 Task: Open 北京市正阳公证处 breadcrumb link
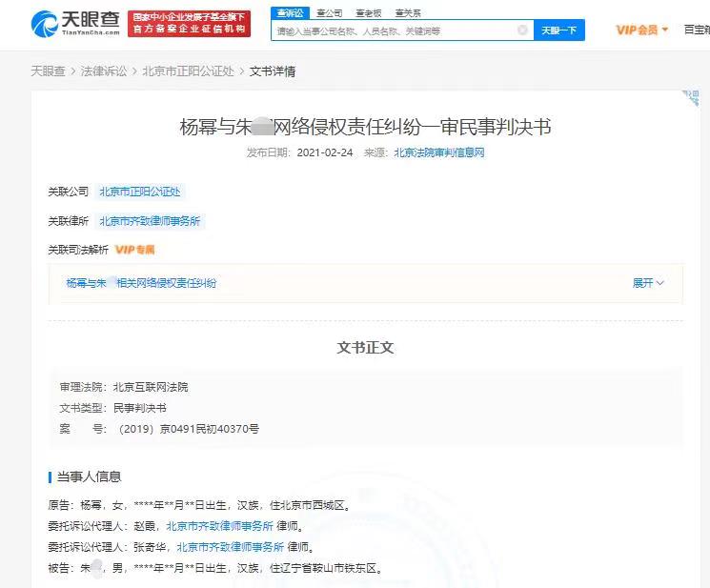188,71
